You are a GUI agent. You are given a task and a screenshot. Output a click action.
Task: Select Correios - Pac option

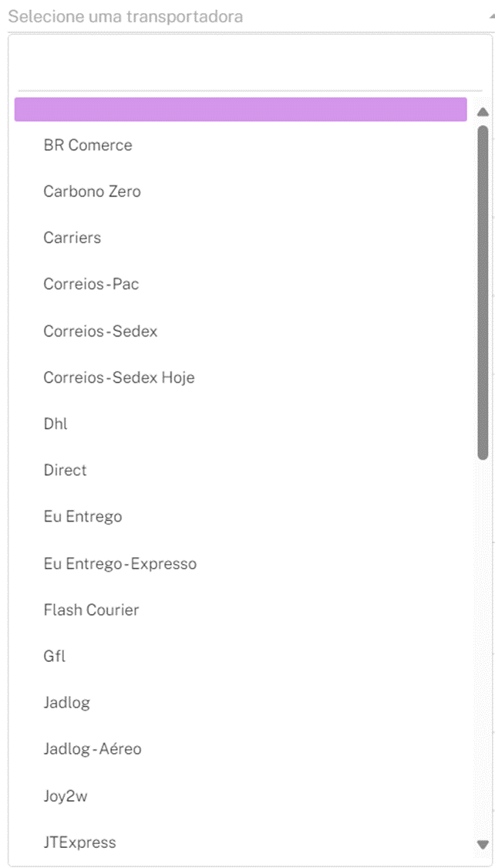[91, 284]
